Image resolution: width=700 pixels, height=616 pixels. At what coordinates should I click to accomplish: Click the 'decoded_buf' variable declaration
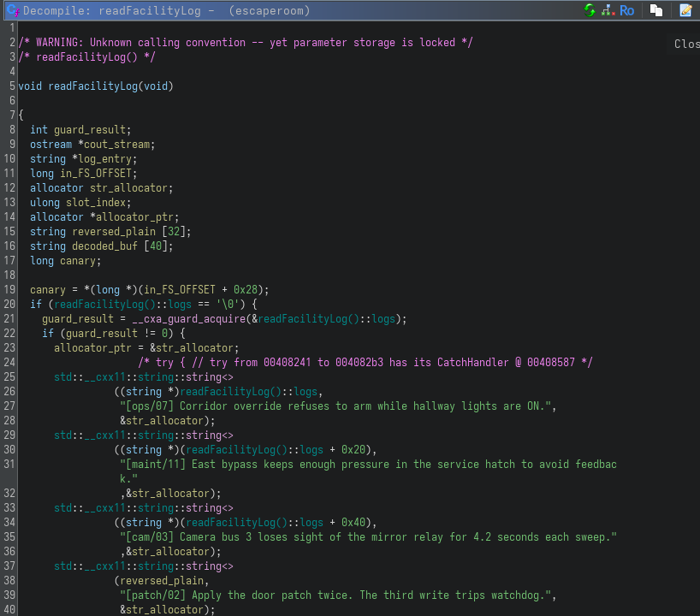[x=105, y=246]
